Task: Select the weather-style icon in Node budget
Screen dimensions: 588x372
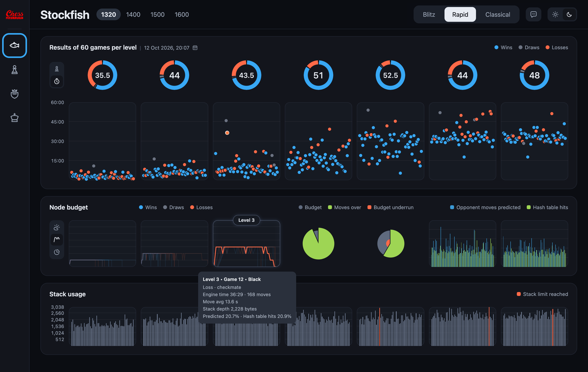Action: coord(57,227)
